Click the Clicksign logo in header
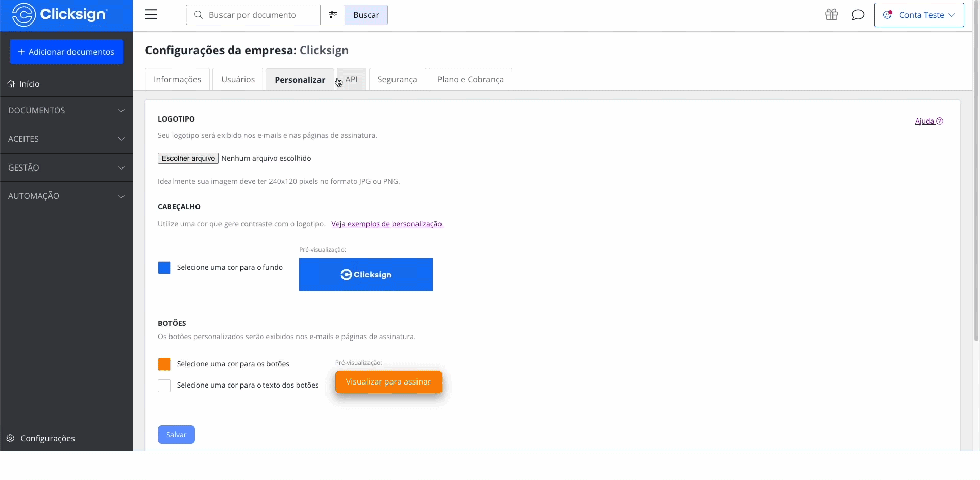 tap(60, 15)
